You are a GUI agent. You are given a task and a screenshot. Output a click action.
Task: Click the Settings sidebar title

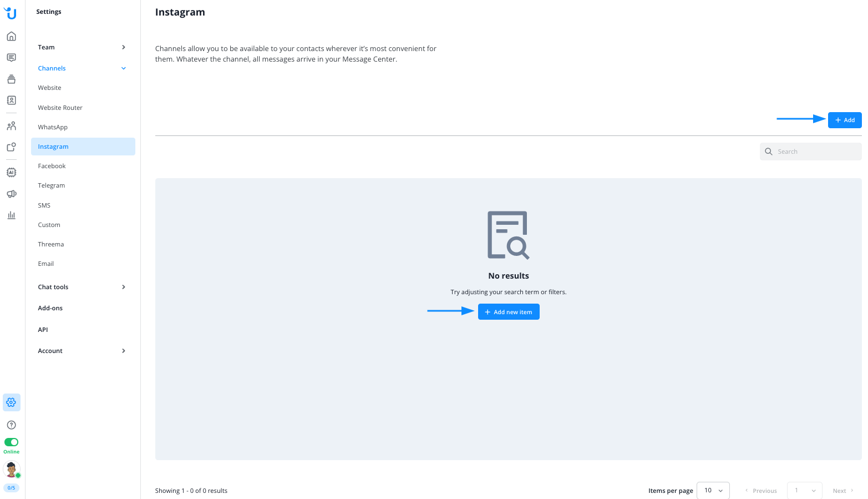tap(49, 12)
